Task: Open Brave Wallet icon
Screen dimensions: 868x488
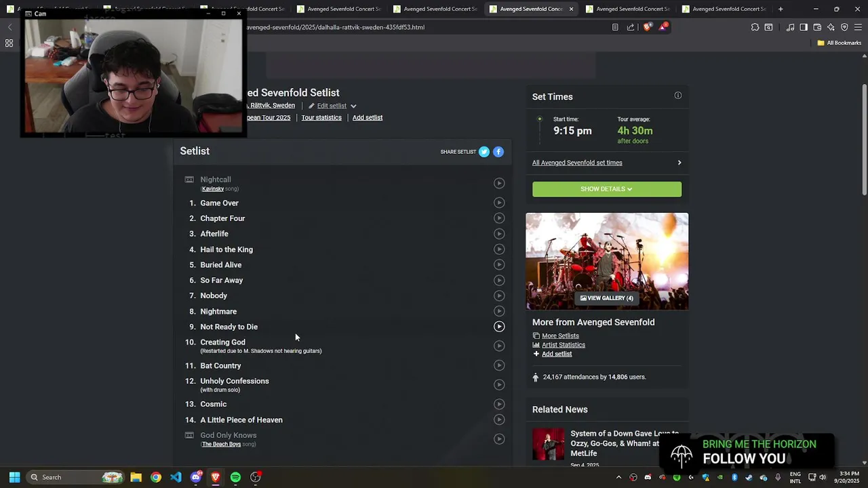Action: (x=817, y=27)
